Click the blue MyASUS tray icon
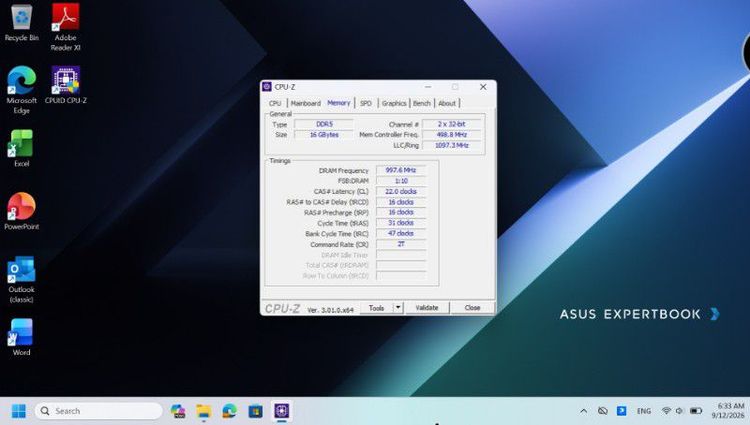 click(621, 411)
